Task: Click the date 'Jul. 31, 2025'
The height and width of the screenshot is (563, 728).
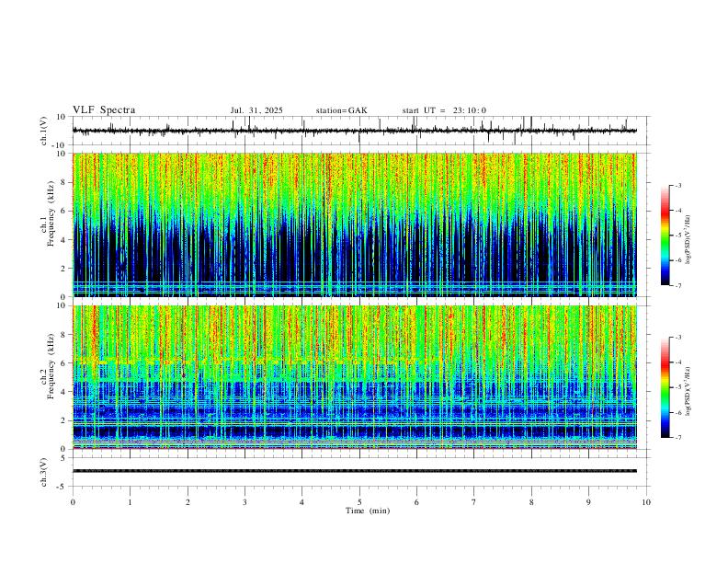Action: tap(256, 110)
